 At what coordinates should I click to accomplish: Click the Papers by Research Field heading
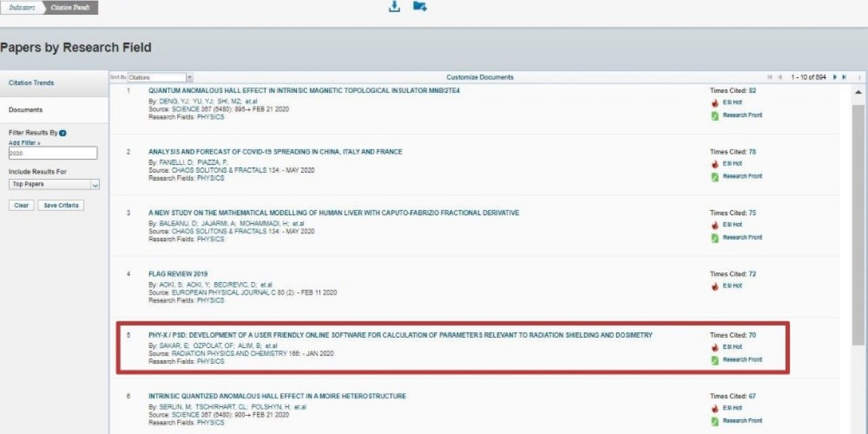click(75, 47)
